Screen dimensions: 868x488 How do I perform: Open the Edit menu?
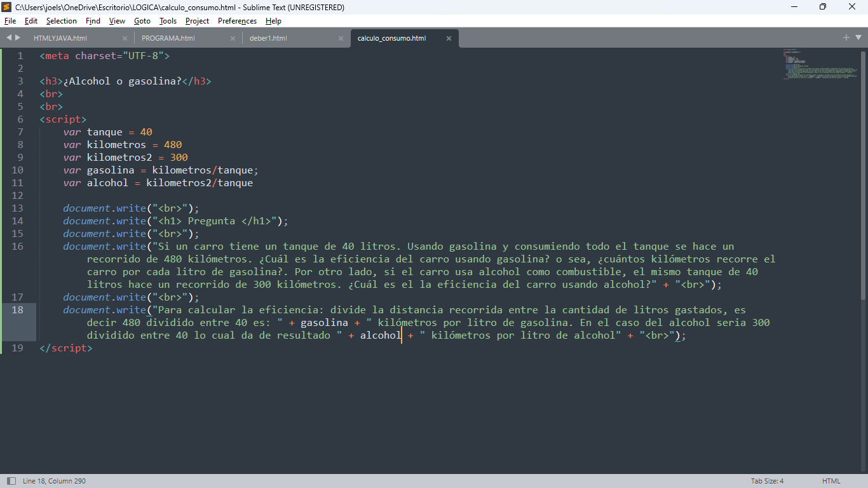pos(31,21)
